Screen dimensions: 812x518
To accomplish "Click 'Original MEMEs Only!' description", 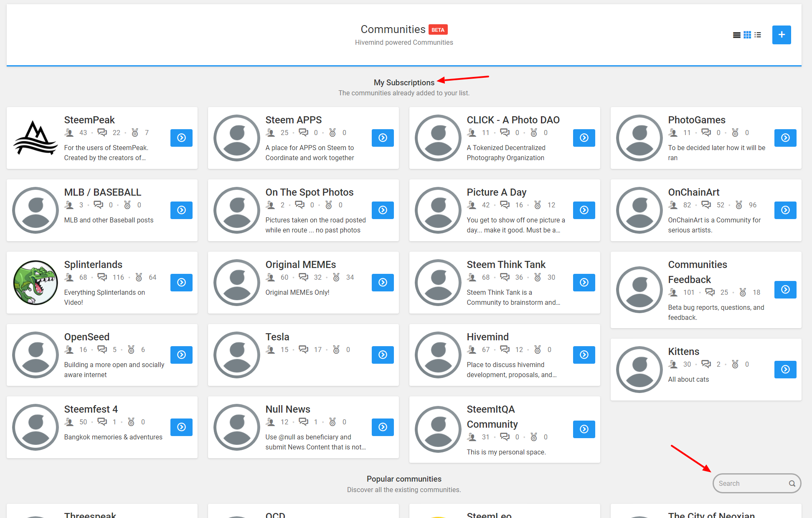I will point(297,293).
